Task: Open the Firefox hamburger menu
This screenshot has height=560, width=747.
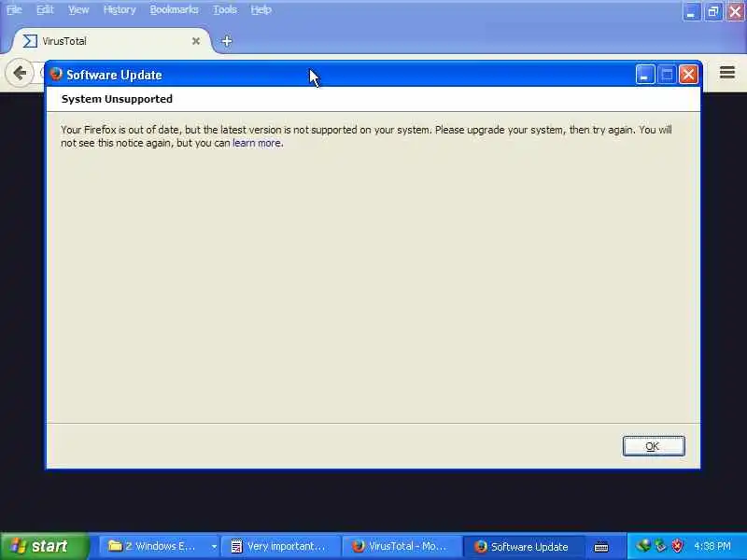Action: click(727, 73)
